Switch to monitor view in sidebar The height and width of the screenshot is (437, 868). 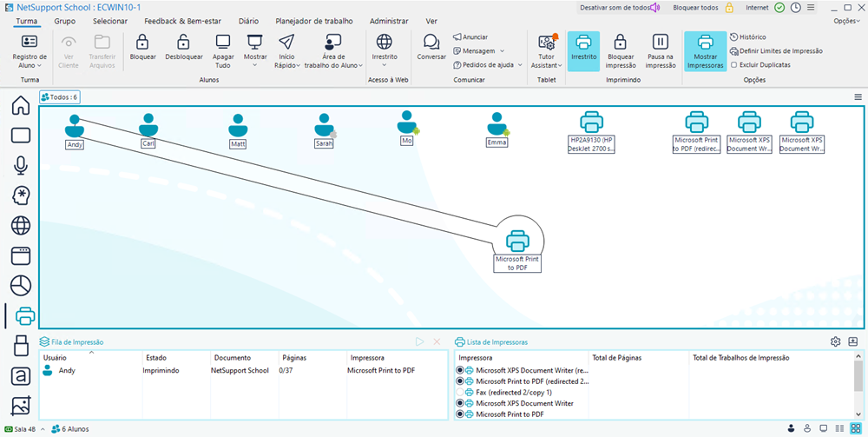tap(21, 136)
